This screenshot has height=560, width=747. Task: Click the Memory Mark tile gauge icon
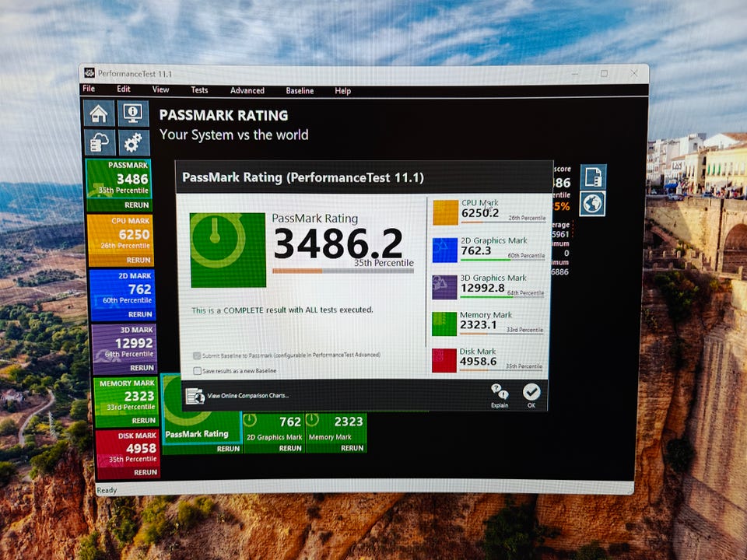pos(312,420)
